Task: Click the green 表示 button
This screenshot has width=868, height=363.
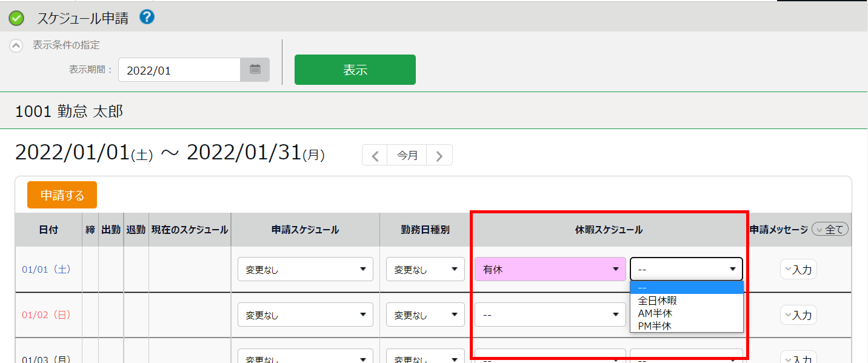Action: coord(355,70)
